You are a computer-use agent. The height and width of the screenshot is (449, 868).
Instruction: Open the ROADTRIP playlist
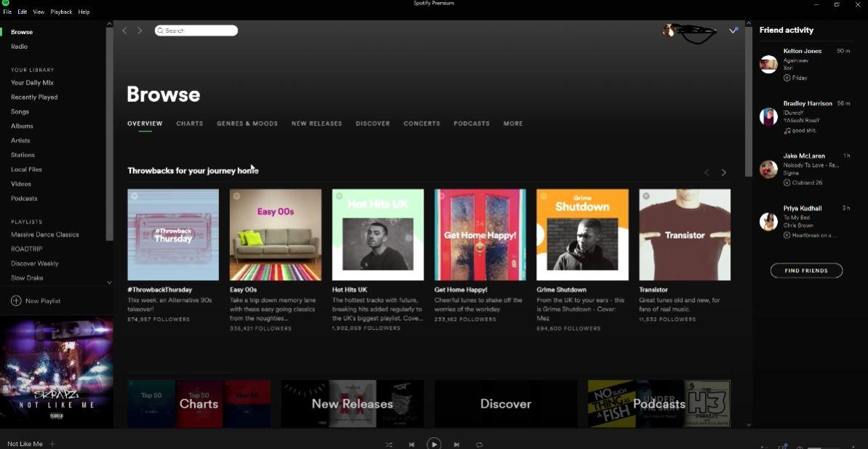click(x=27, y=249)
